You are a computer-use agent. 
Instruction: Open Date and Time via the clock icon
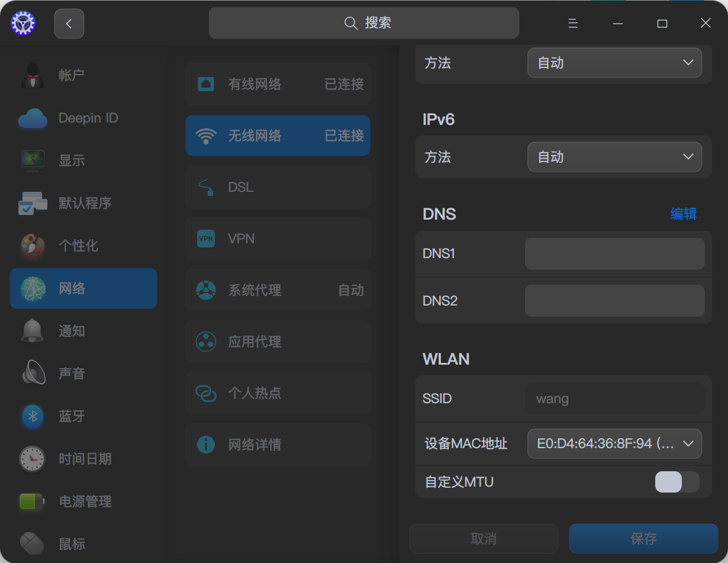click(33, 459)
